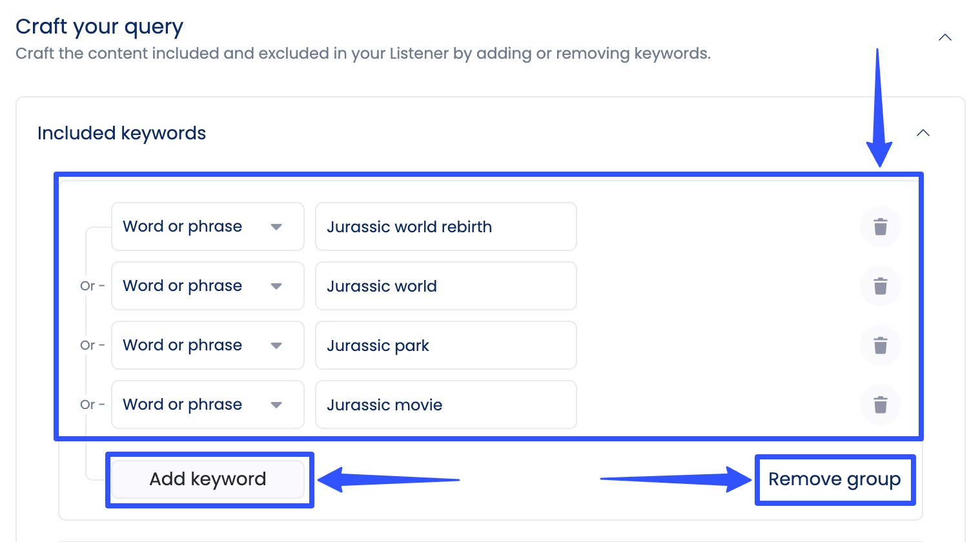This screenshot has width=980, height=542.
Task: Collapse the Included keywords section
Action: (923, 133)
